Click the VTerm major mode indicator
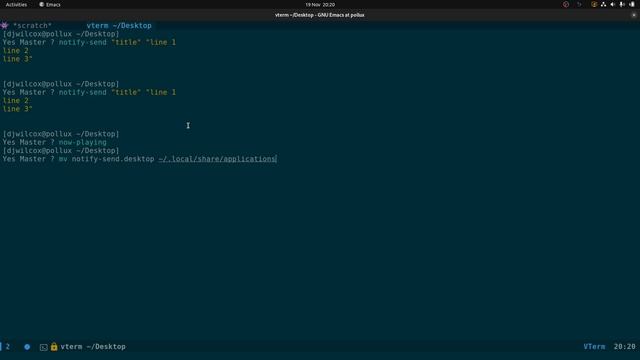The width and height of the screenshot is (640, 360). pos(594,347)
